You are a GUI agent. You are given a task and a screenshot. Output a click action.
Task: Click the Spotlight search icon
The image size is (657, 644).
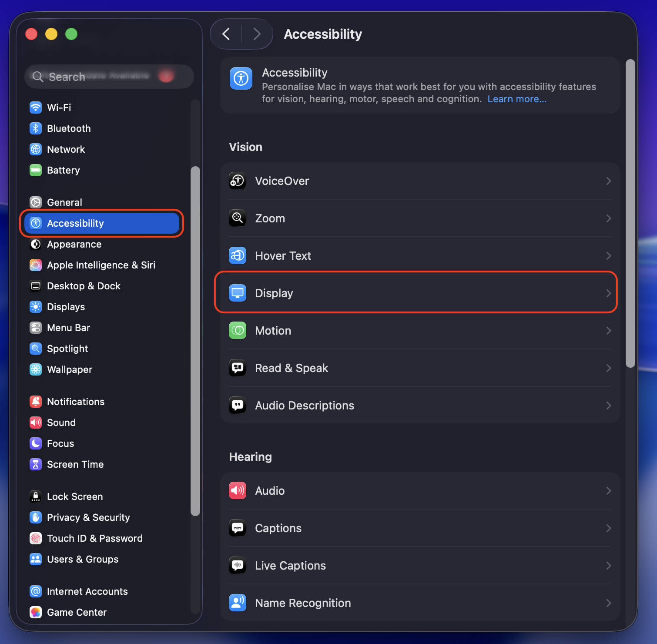pos(36,348)
